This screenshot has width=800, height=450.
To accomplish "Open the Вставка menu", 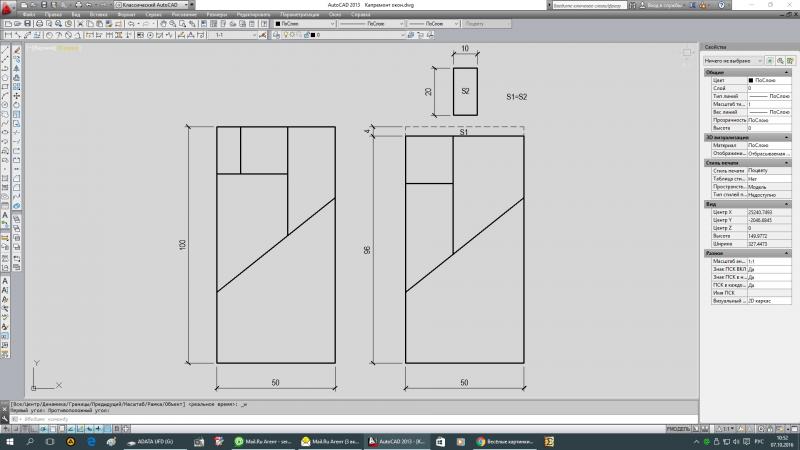I will coord(98,14).
